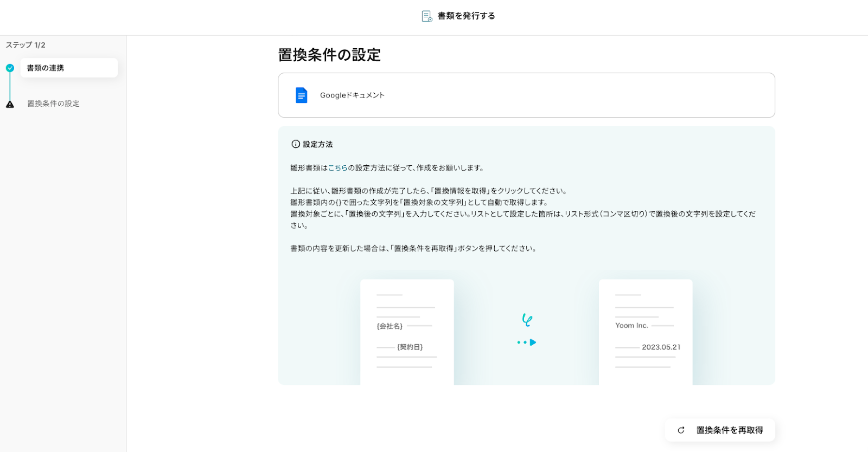This screenshot has height=452, width=868.
Task: Click the blue Google Docs icon
Action: click(x=301, y=95)
